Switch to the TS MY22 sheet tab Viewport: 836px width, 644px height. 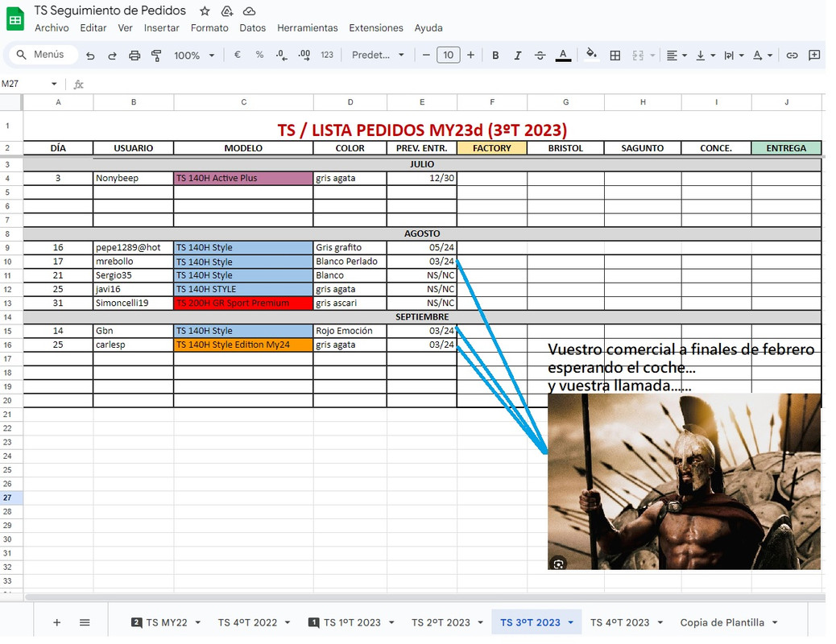[167, 622]
